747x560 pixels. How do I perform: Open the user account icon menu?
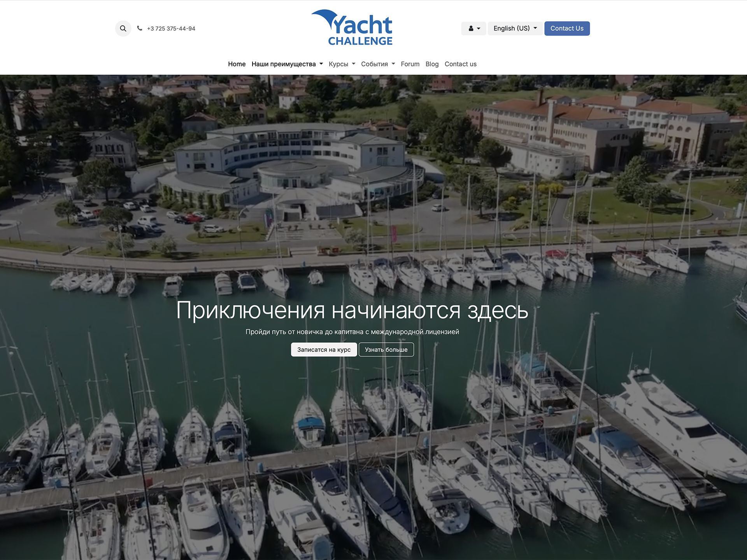pyautogui.click(x=473, y=28)
